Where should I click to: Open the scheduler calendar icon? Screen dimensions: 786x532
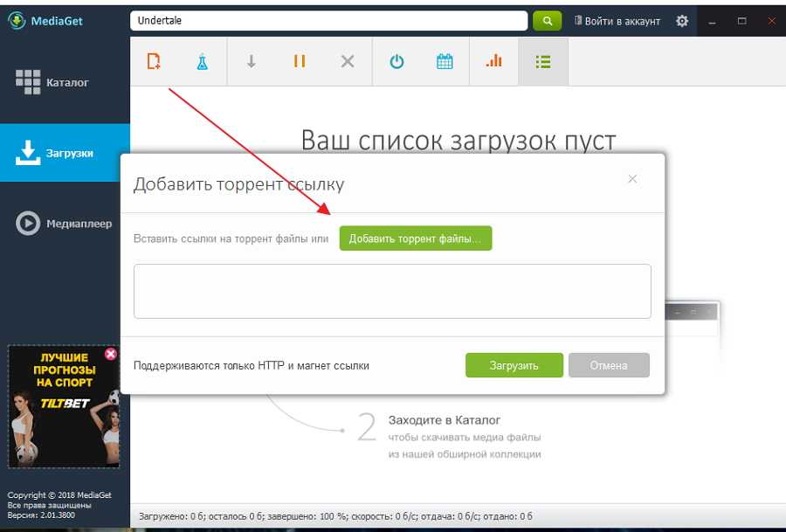(445, 61)
